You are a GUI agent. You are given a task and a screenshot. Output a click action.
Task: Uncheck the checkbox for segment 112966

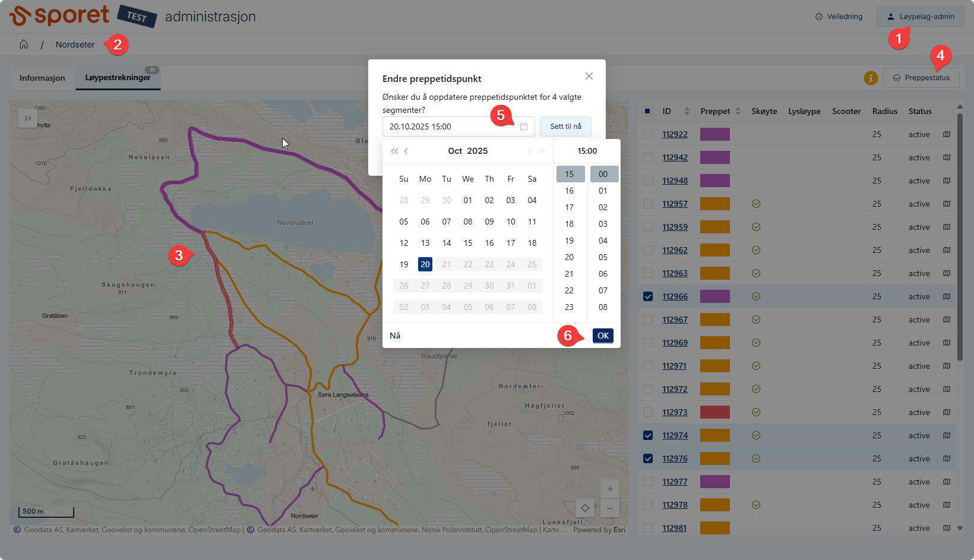click(x=648, y=296)
